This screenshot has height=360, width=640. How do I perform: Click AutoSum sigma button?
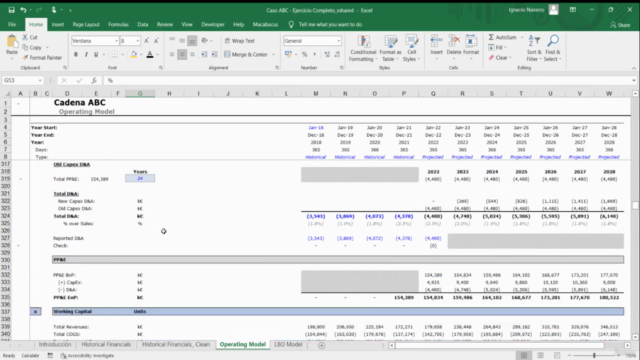pyautogui.click(x=503, y=37)
